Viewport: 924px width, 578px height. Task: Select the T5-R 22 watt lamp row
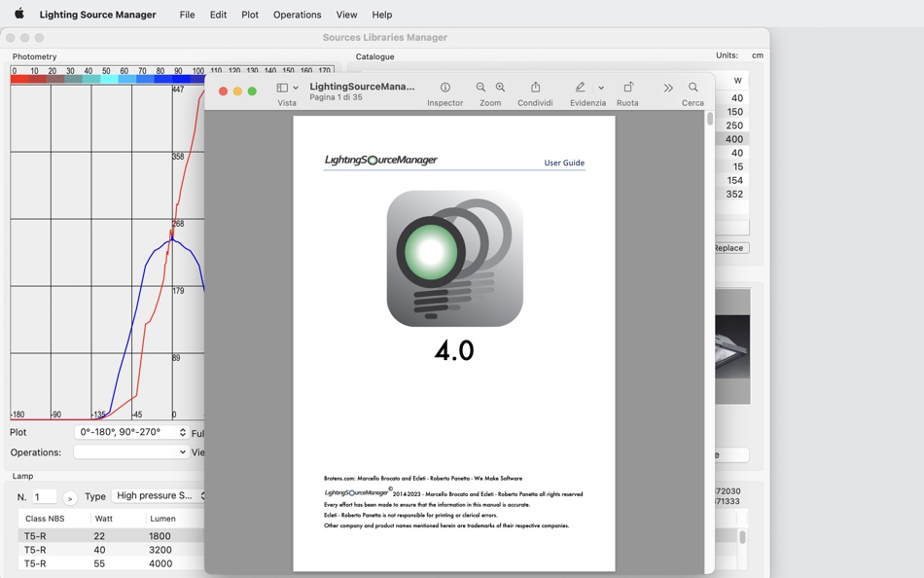click(112, 535)
